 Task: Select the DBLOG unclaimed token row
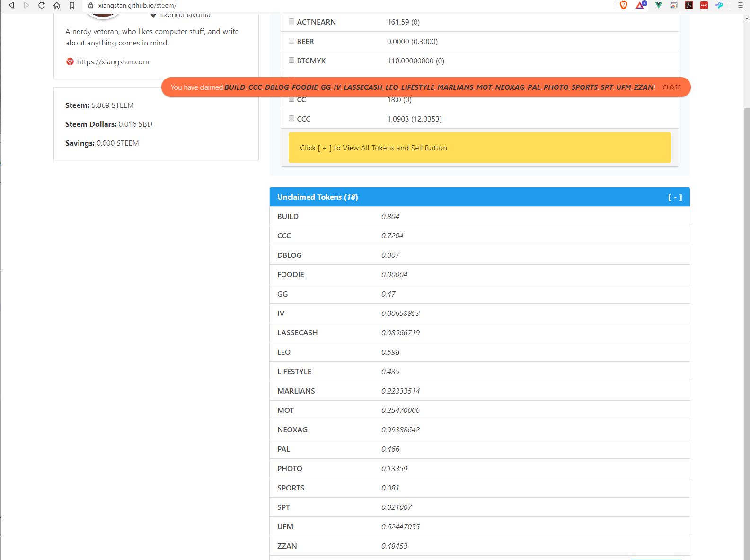pos(479,255)
